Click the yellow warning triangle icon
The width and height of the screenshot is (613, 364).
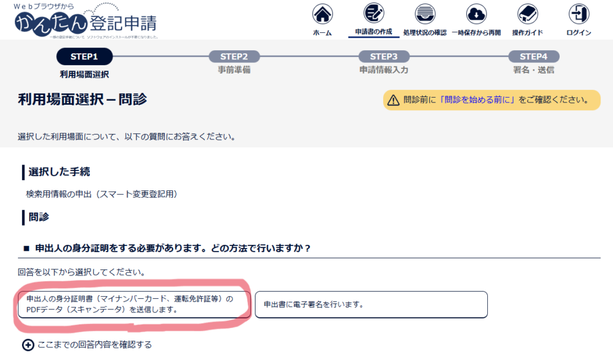(393, 100)
